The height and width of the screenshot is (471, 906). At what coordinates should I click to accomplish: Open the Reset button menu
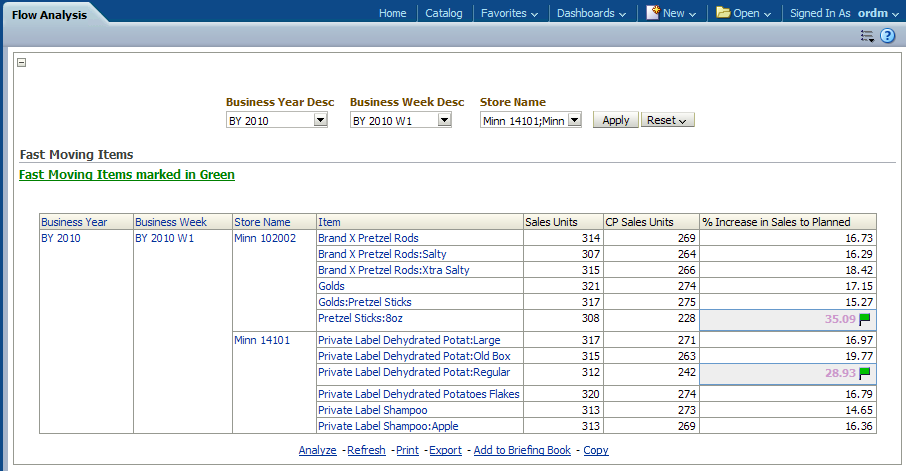(x=667, y=120)
